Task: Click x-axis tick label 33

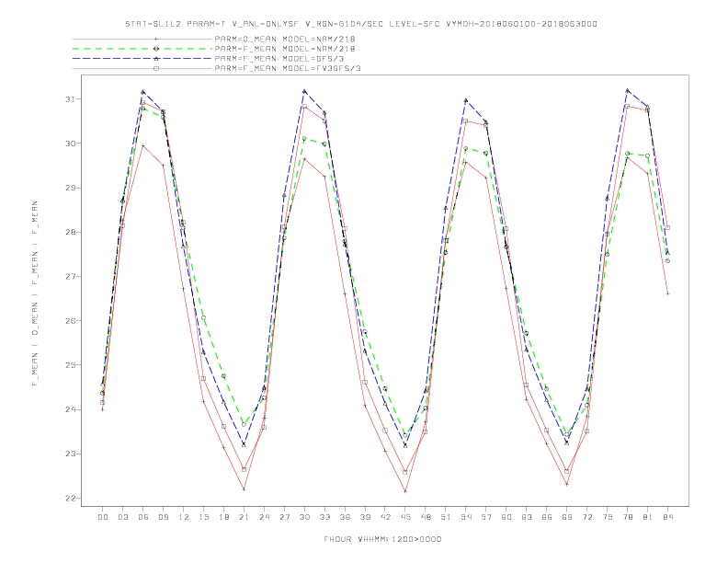Action: [324, 517]
